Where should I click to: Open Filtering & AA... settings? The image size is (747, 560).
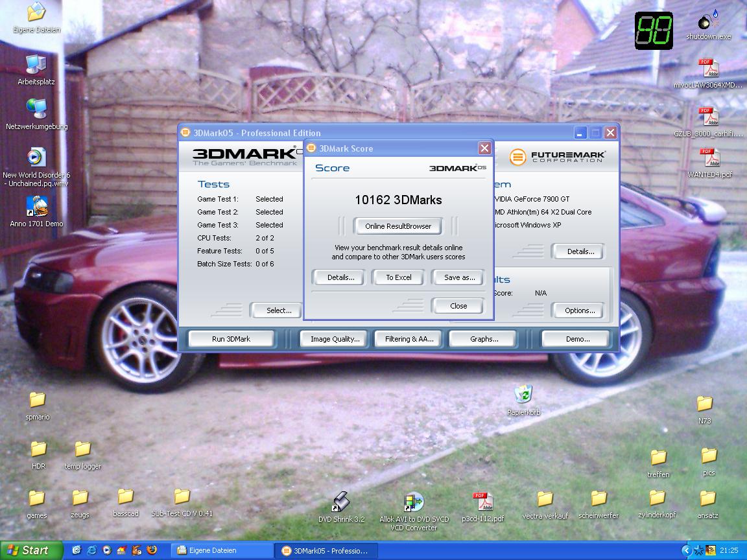409,339
